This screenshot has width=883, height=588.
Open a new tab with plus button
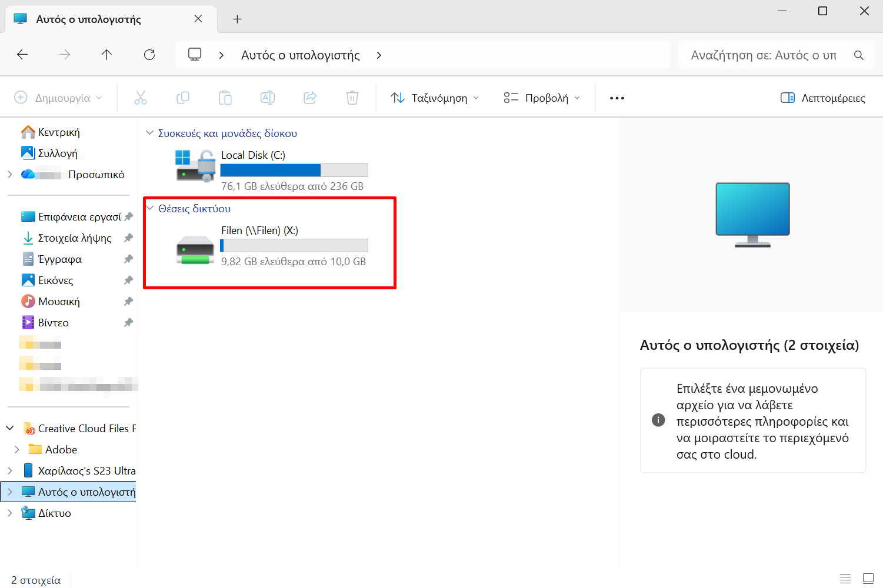(237, 19)
